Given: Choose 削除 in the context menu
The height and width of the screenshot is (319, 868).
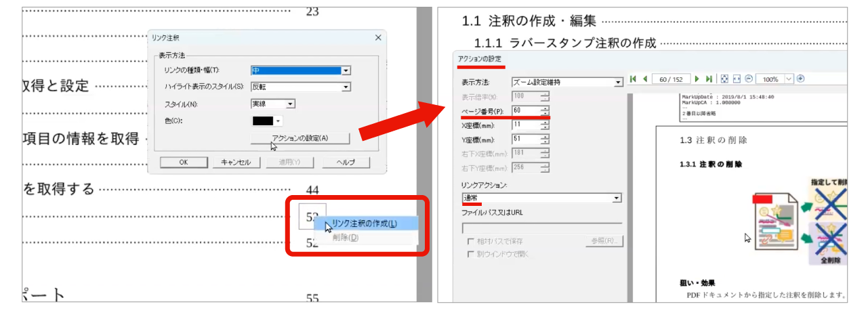Looking at the screenshot, I should 345,237.
